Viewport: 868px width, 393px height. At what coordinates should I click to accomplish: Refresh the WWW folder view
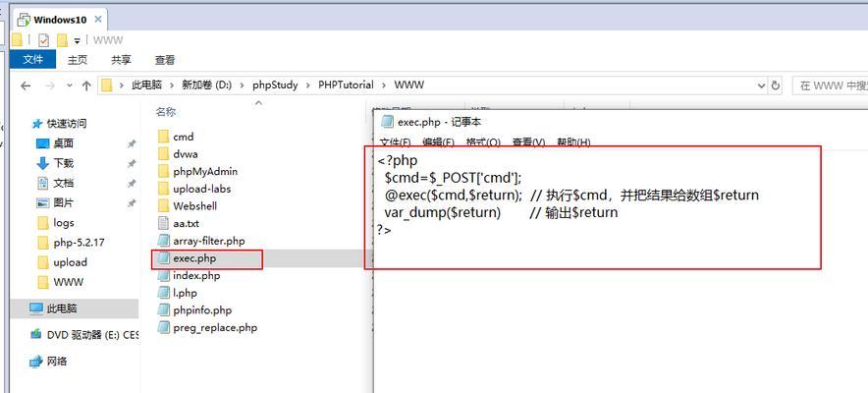[x=776, y=85]
